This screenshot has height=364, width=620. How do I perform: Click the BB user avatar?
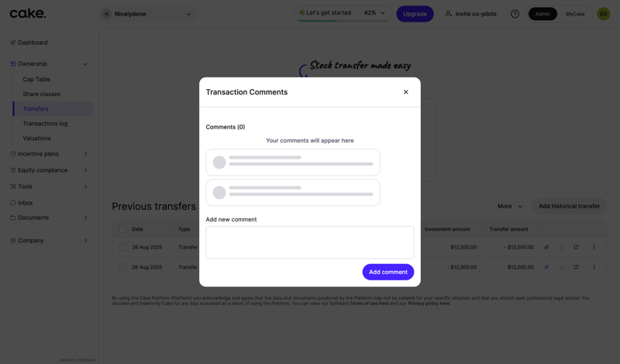click(x=603, y=14)
